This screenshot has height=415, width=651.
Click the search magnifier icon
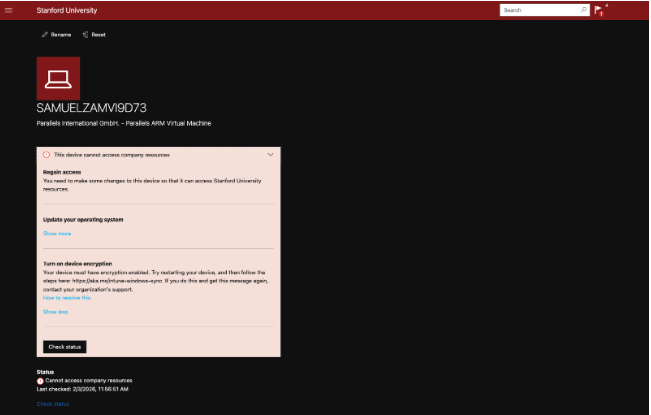[x=583, y=10]
